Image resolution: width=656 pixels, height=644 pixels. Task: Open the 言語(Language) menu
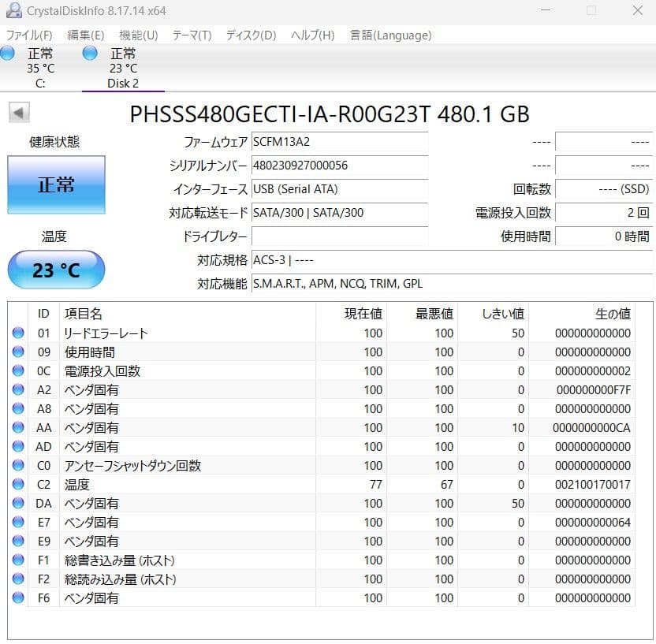click(390, 35)
